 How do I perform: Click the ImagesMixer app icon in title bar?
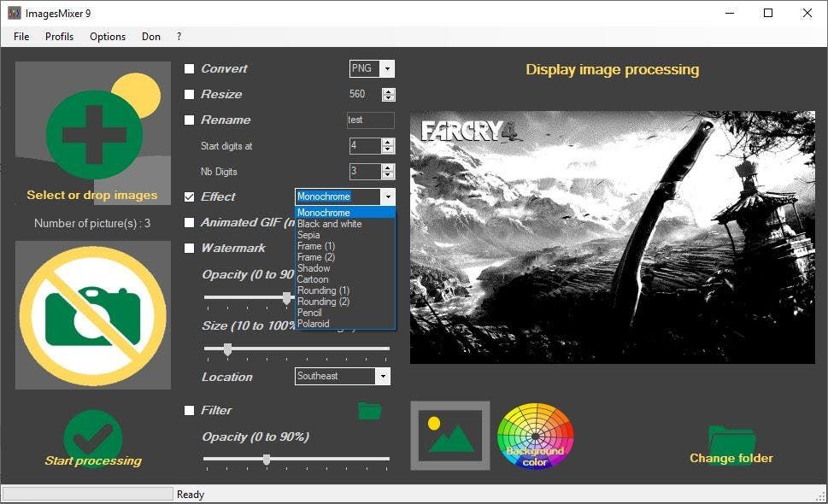click(15, 13)
